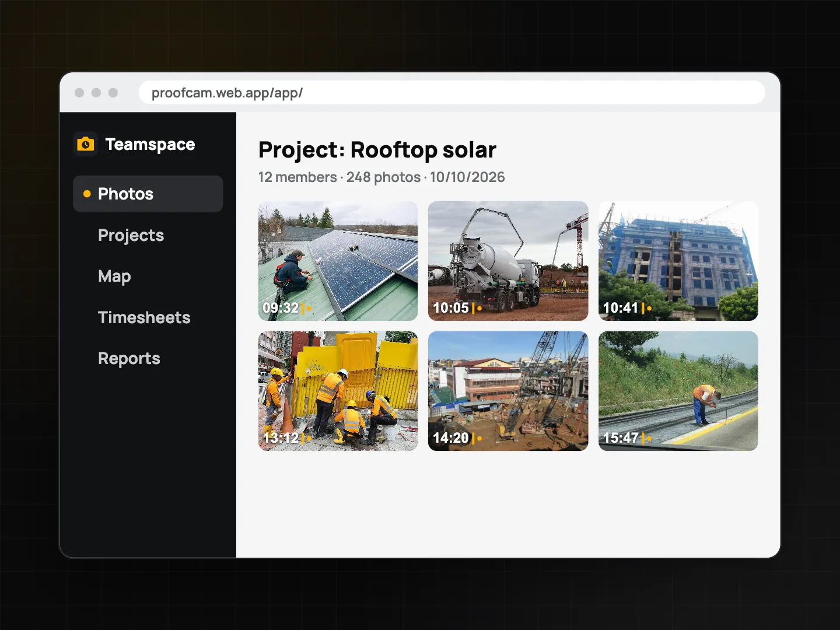
Task: Open the 15:47 road survey photo
Action: point(678,391)
